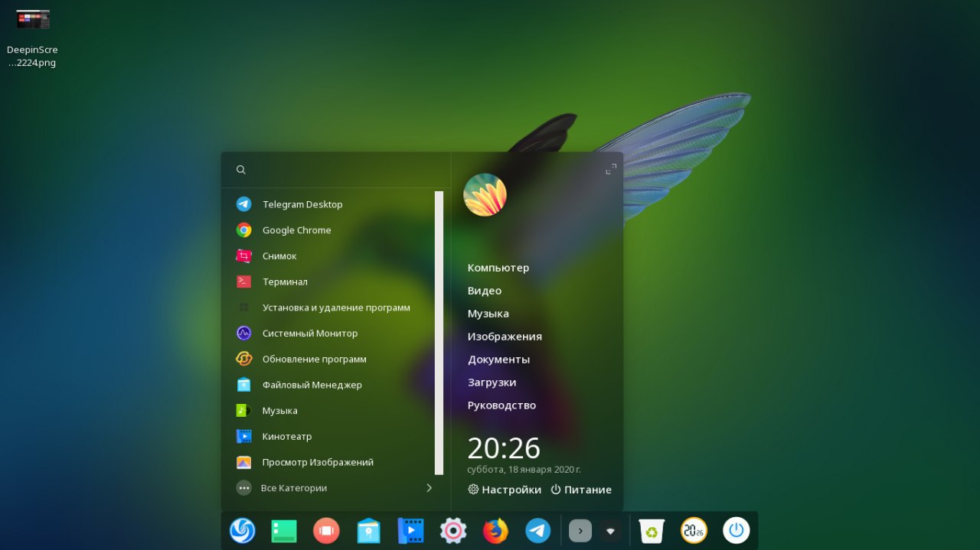Open the green multitasking view dock icon
The image size is (980, 550).
pyautogui.click(x=284, y=530)
